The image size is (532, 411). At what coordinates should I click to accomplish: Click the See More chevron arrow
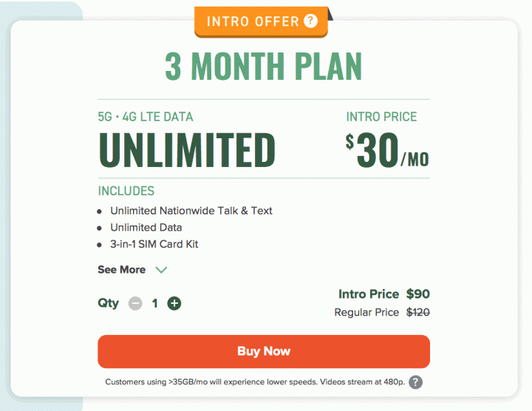point(161,270)
